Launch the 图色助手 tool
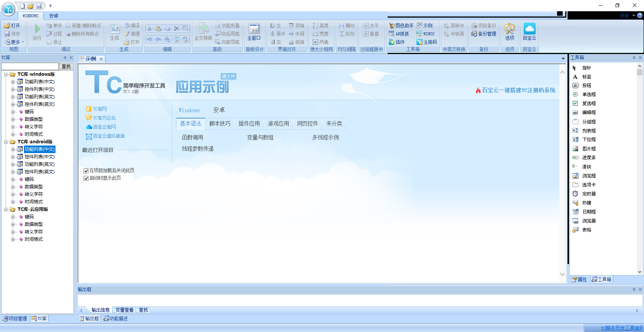This screenshot has height=332, width=644. click(401, 26)
